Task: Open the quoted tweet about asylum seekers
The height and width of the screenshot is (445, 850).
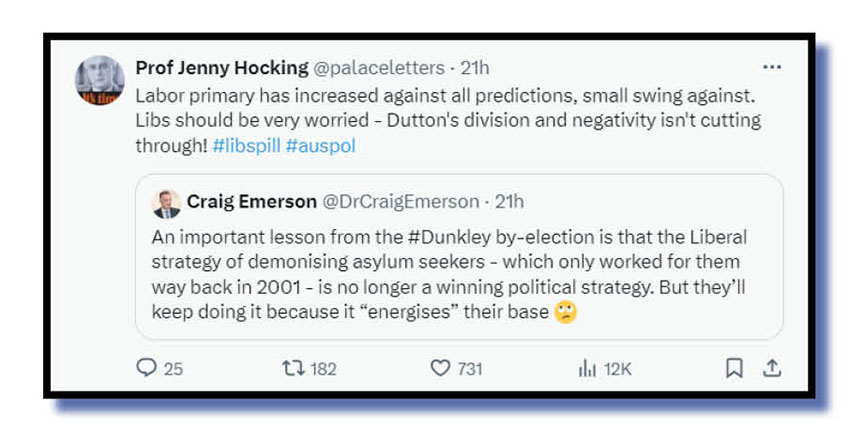Action: (450, 274)
